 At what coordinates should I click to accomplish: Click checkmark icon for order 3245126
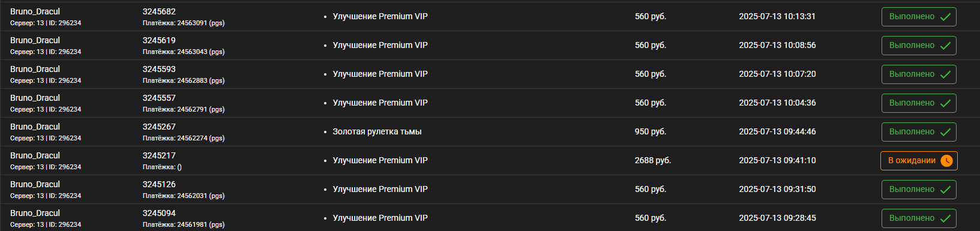point(945,190)
